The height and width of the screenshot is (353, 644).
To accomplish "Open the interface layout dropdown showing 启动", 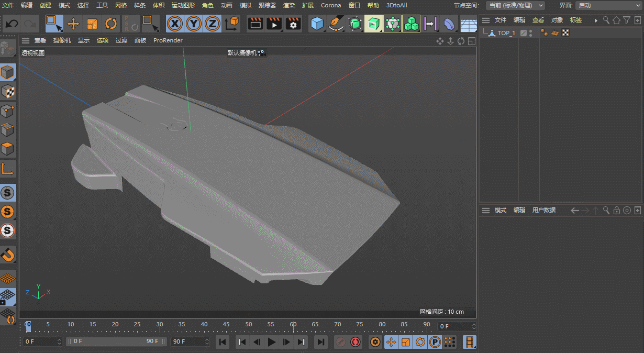I will point(608,5).
